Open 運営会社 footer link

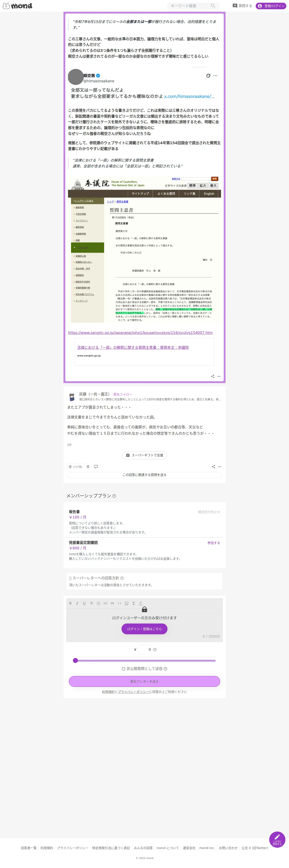[189, 848]
